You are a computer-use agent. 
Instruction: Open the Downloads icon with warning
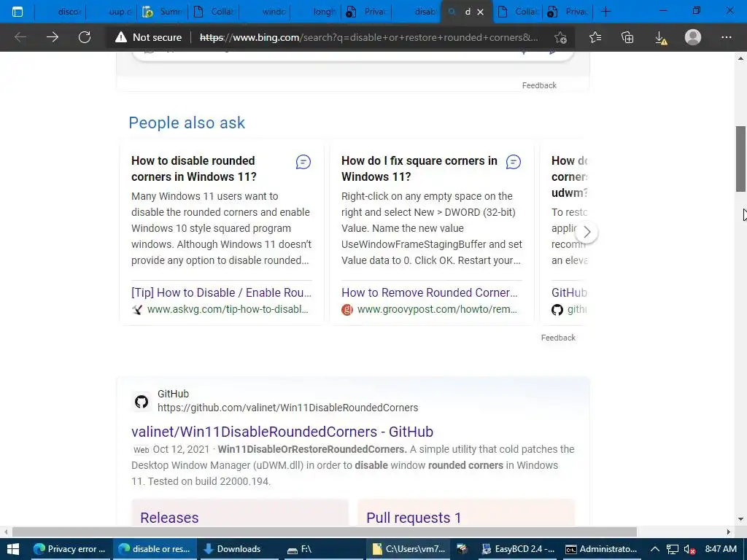[661, 37]
